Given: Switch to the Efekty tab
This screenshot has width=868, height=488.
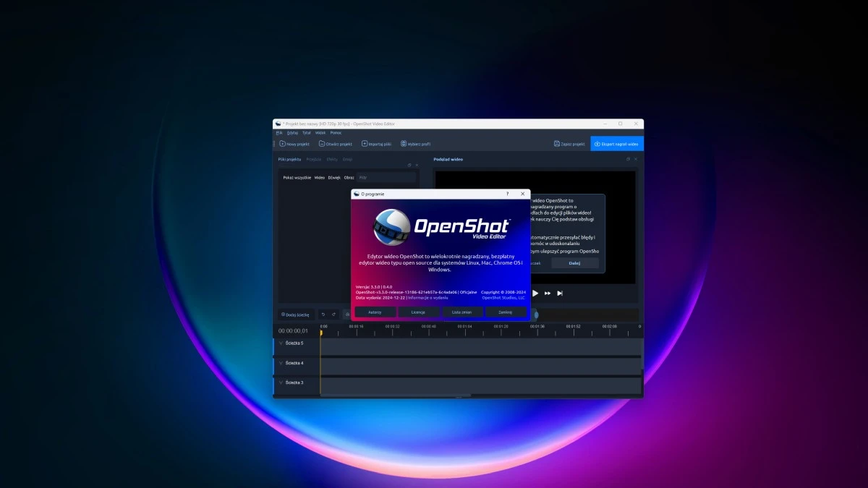Looking at the screenshot, I should [332, 159].
